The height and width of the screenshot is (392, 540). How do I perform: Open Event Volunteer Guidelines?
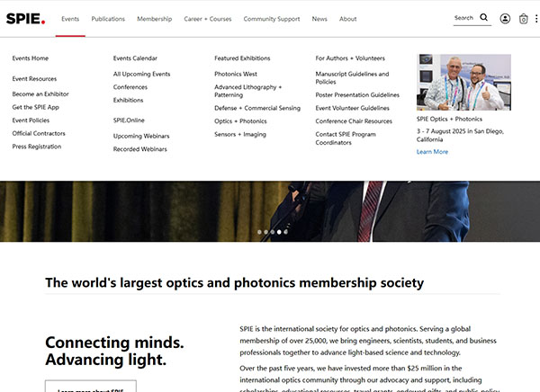click(x=352, y=108)
